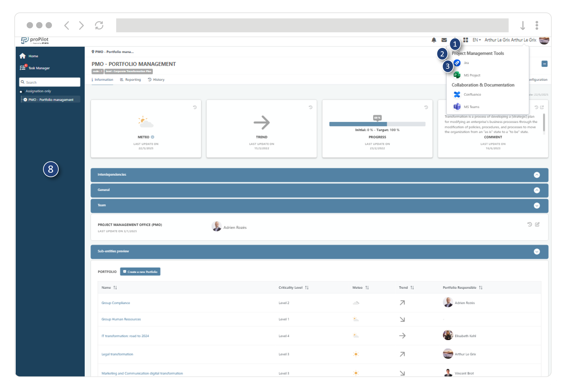Viewport: 566px width, 392px height.
Task: Open the messages envelope icon
Action: 444,40
